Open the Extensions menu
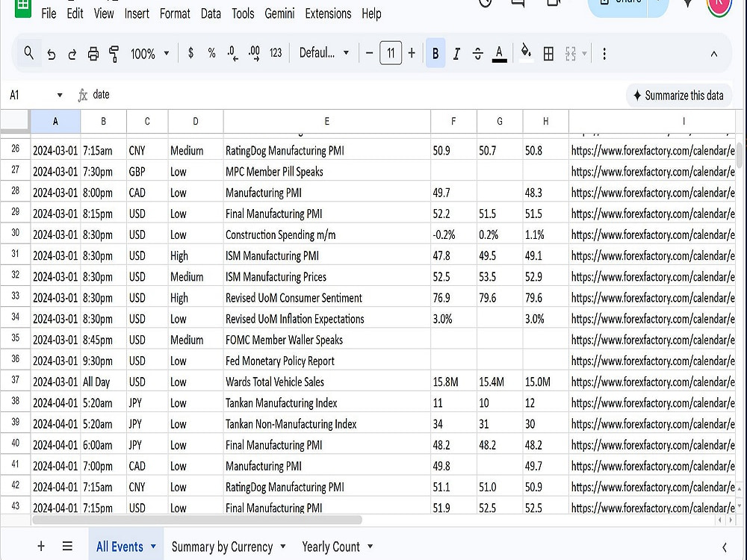 point(328,13)
